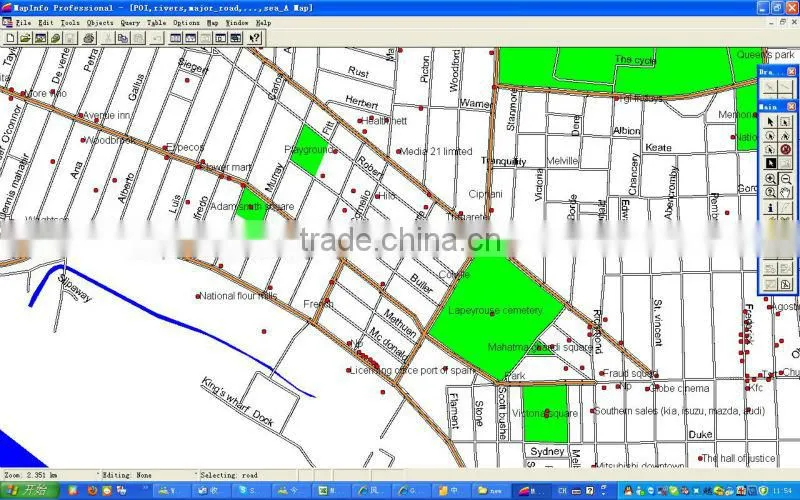
Task: Click the New Redistrict window icon
Action: pos(235,38)
